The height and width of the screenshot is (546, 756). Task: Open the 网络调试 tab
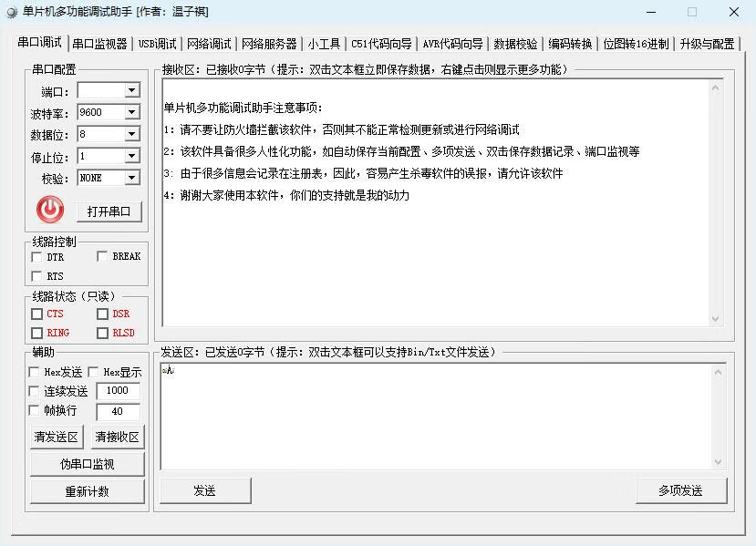point(209,44)
